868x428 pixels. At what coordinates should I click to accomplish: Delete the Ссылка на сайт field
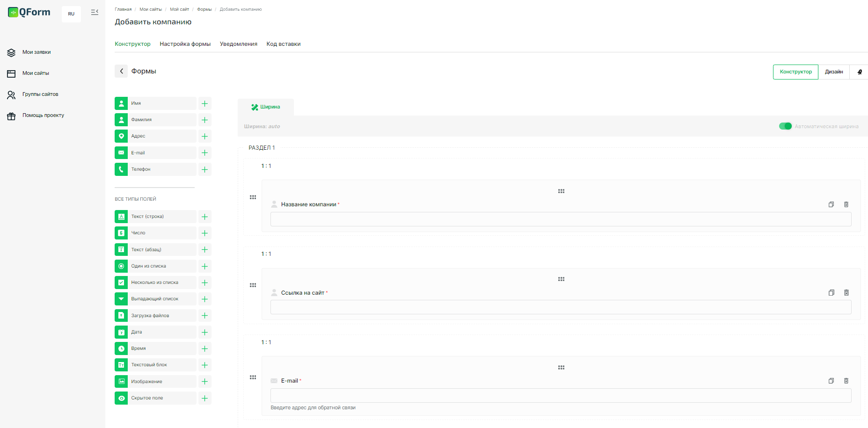846,293
